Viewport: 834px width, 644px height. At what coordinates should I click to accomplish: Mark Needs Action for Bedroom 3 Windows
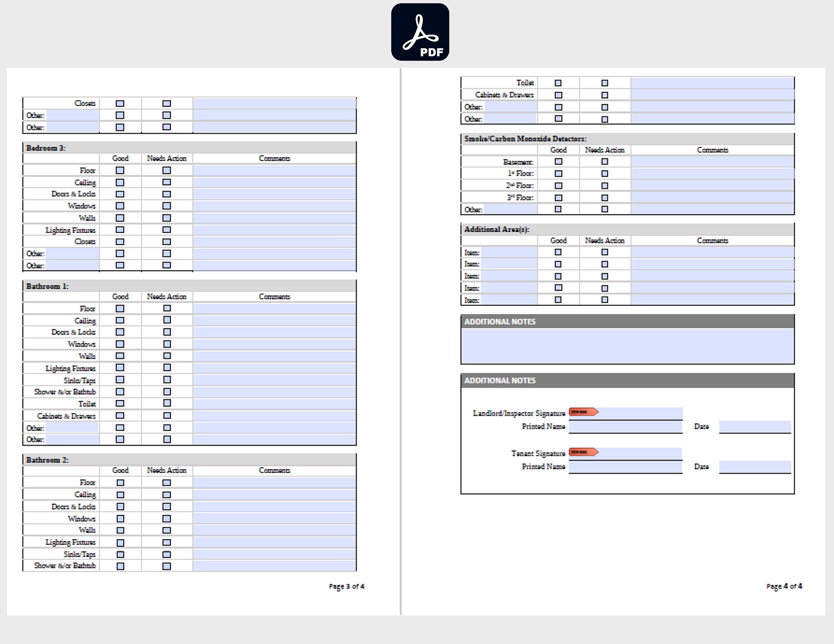click(x=167, y=206)
